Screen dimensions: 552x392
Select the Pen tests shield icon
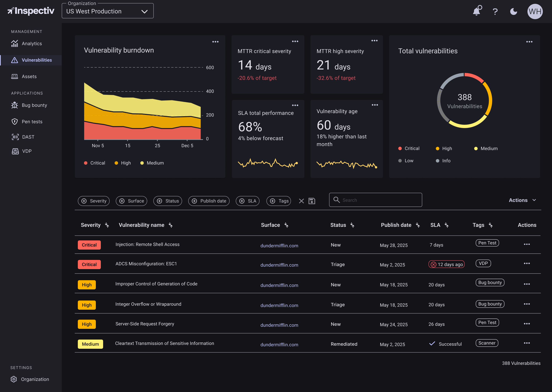15,122
